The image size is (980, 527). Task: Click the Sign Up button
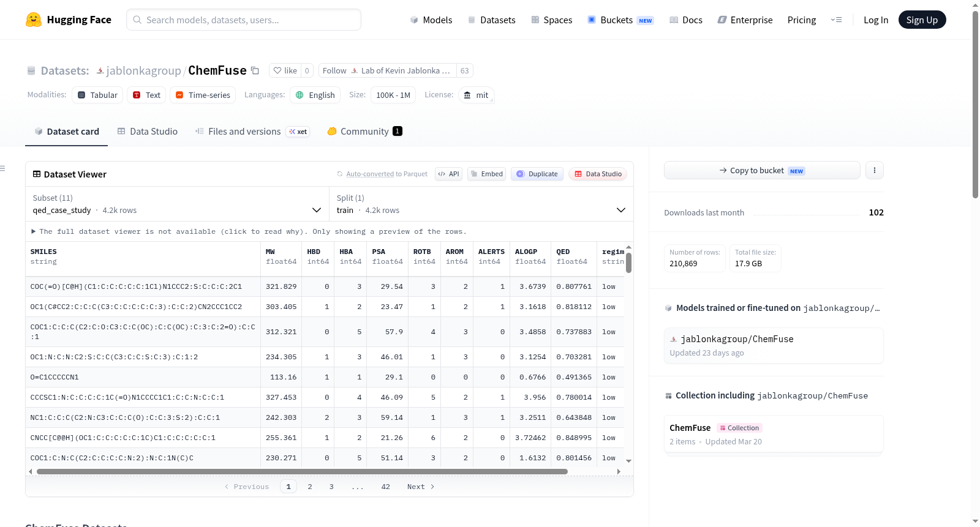point(922,20)
